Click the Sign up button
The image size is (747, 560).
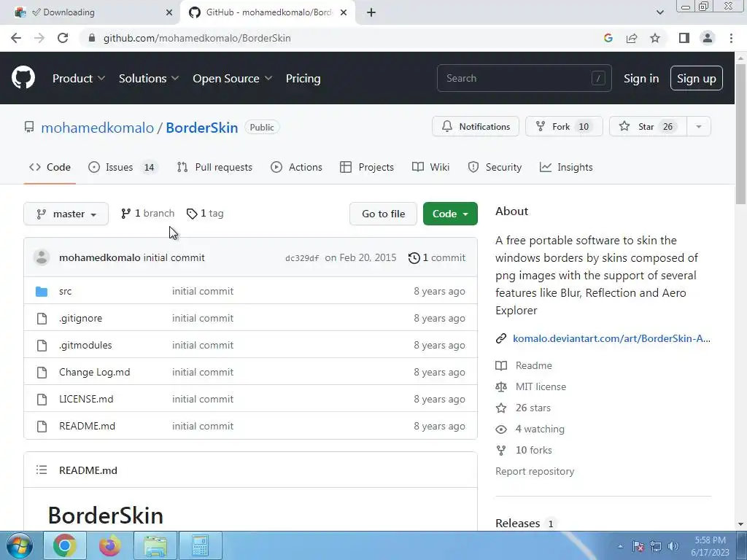click(697, 78)
